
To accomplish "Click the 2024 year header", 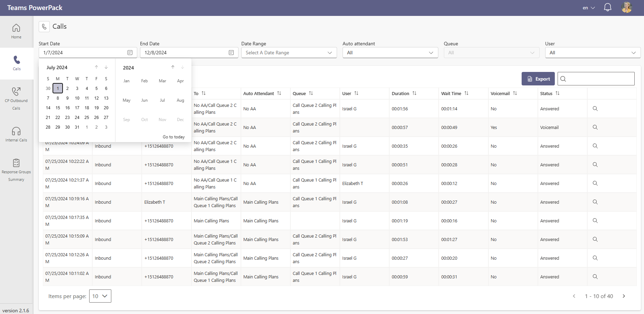I will pyautogui.click(x=129, y=68).
